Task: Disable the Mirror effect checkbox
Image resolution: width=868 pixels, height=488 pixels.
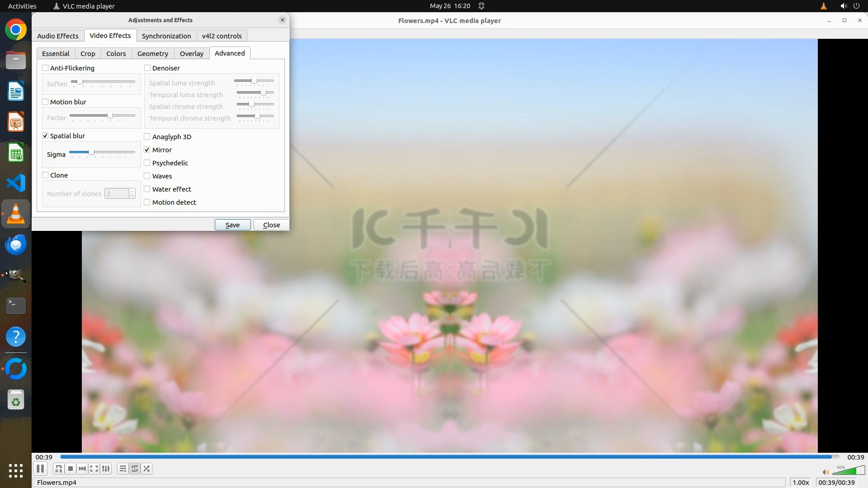Action: [147, 150]
